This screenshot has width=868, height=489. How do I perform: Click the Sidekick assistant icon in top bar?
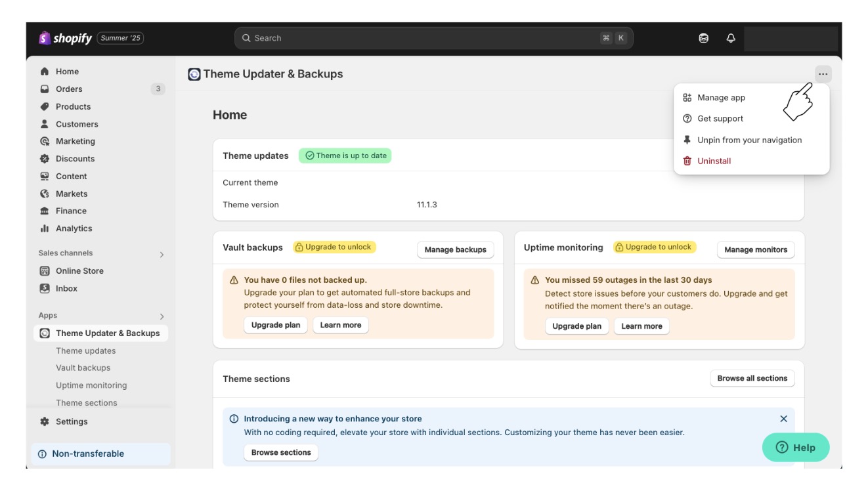click(704, 38)
